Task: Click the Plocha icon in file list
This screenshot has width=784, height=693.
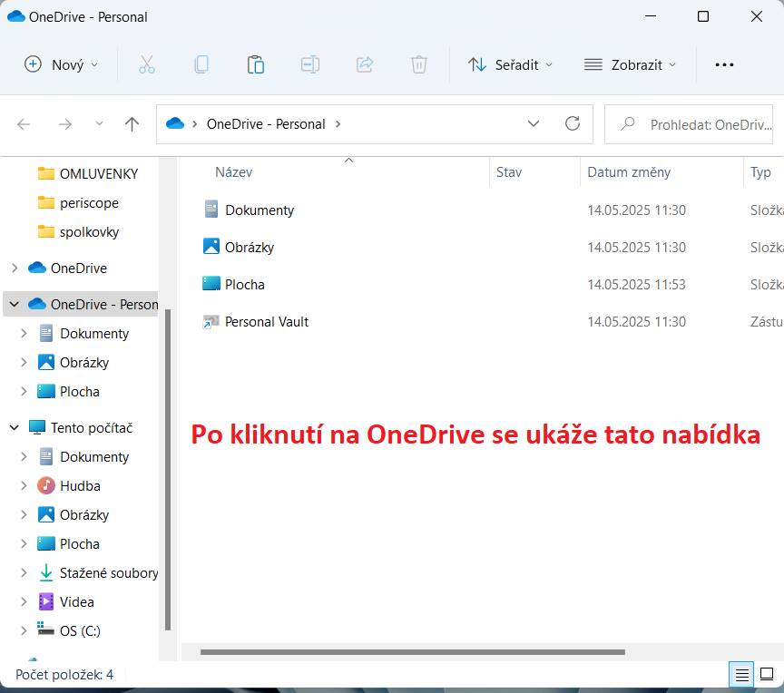Action: 211,283
